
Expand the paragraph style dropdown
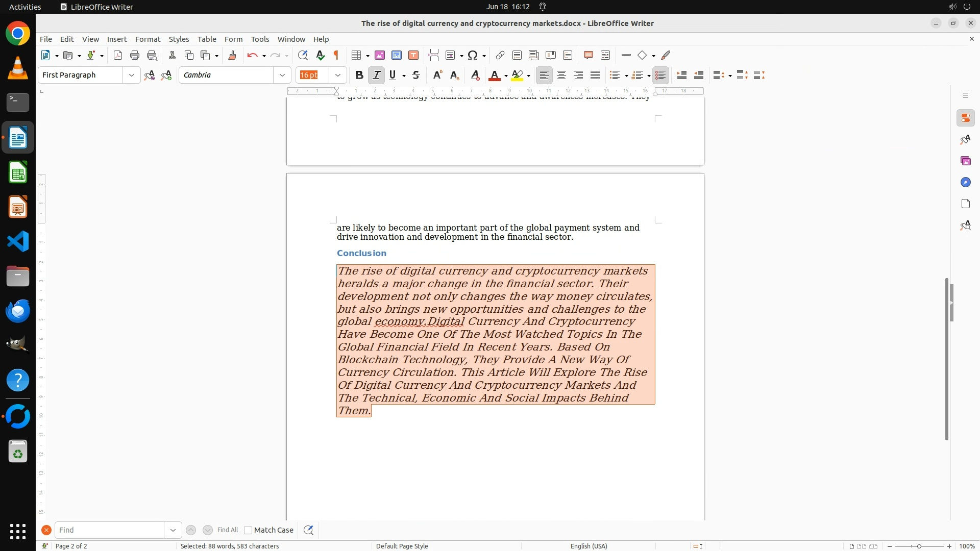[132, 75]
